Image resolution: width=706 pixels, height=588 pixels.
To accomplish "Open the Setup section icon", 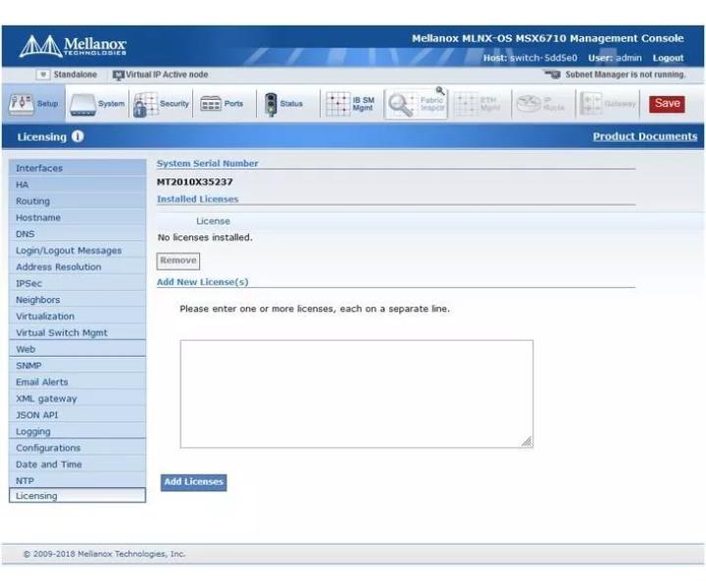I will click(x=21, y=104).
